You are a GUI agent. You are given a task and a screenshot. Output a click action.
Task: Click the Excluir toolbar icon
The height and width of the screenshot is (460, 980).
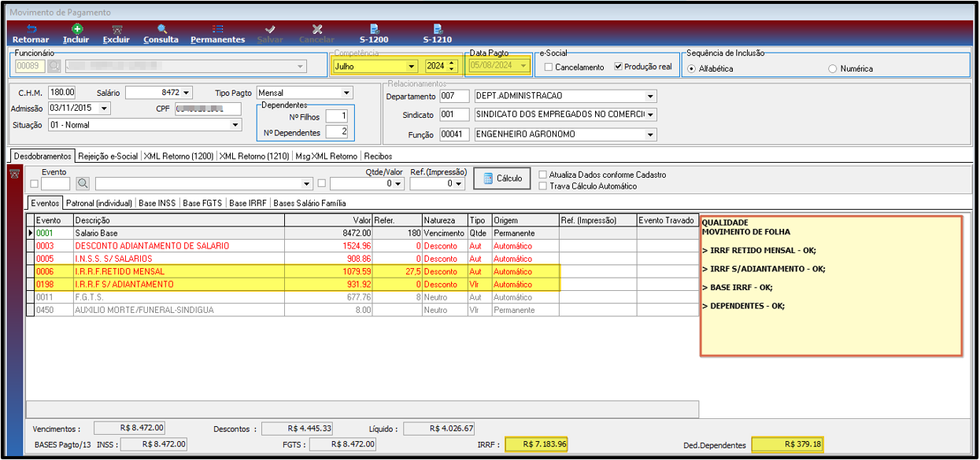pyautogui.click(x=116, y=34)
